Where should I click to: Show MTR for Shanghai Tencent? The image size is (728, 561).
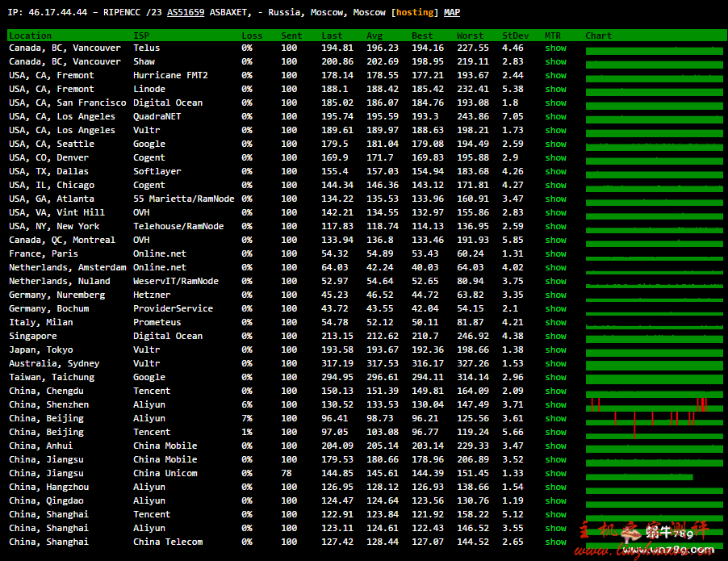[x=555, y=514]
